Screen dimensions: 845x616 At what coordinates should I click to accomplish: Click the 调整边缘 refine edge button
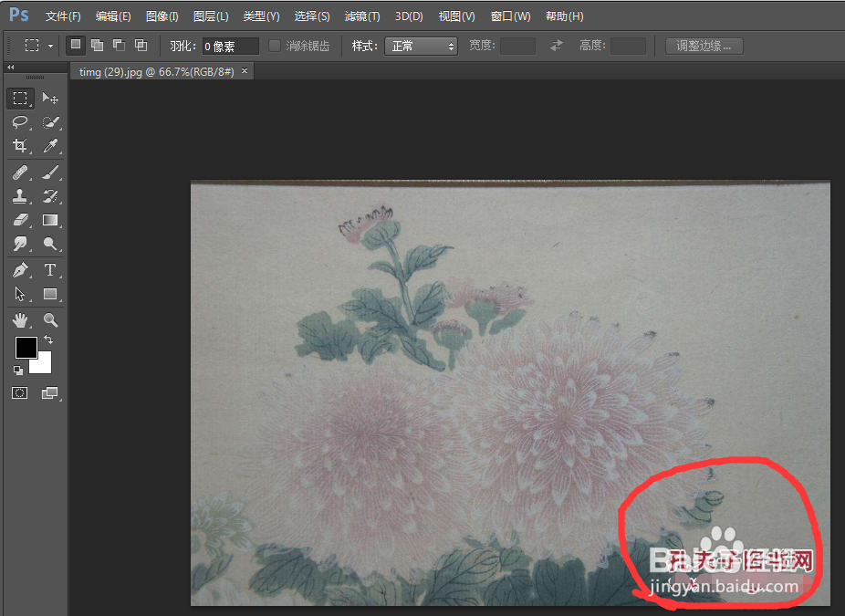pyautogui.click(x=704, y=46)
